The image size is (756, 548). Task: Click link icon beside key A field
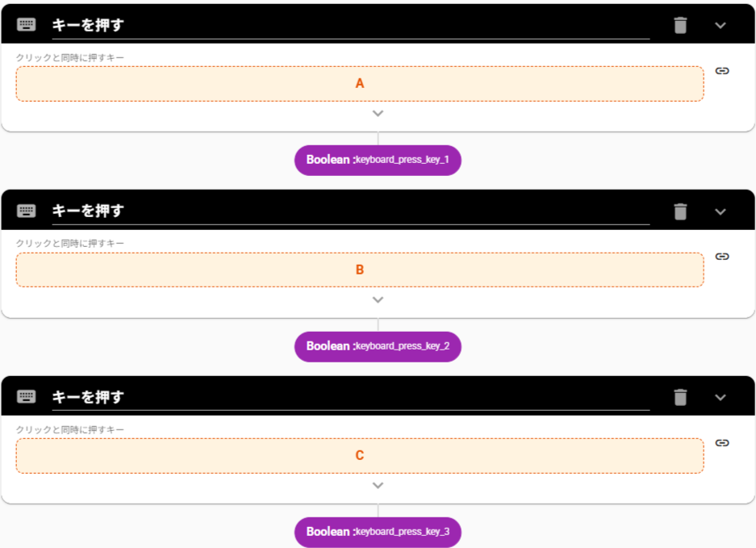tap(722, 71)
